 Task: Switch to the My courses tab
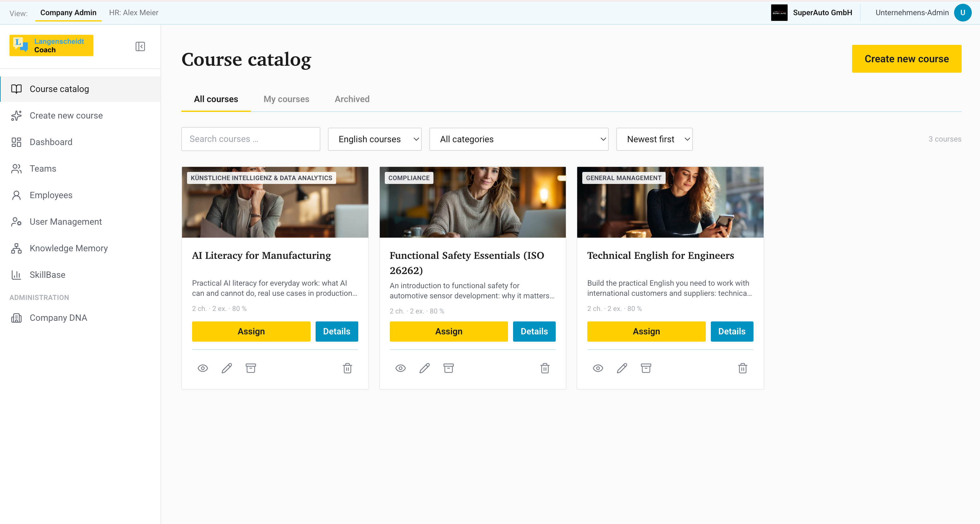[x=287, y=99]
